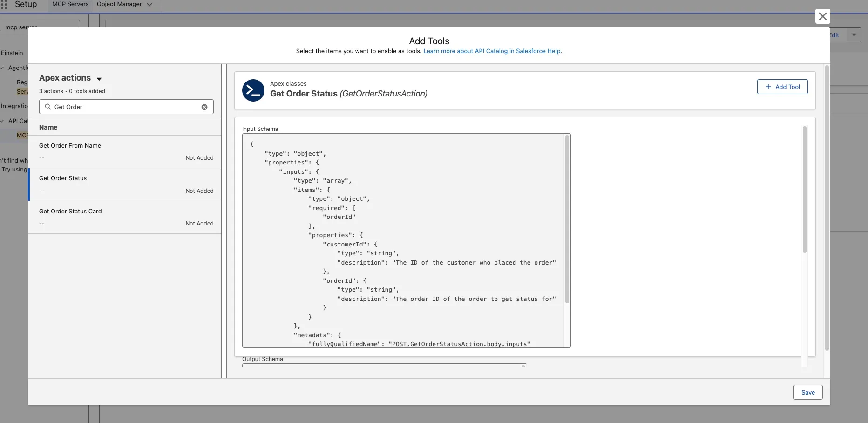Screen dimensions: 868x423
Task: Click the Apex class terminal icon
Action: click(253, 90)
